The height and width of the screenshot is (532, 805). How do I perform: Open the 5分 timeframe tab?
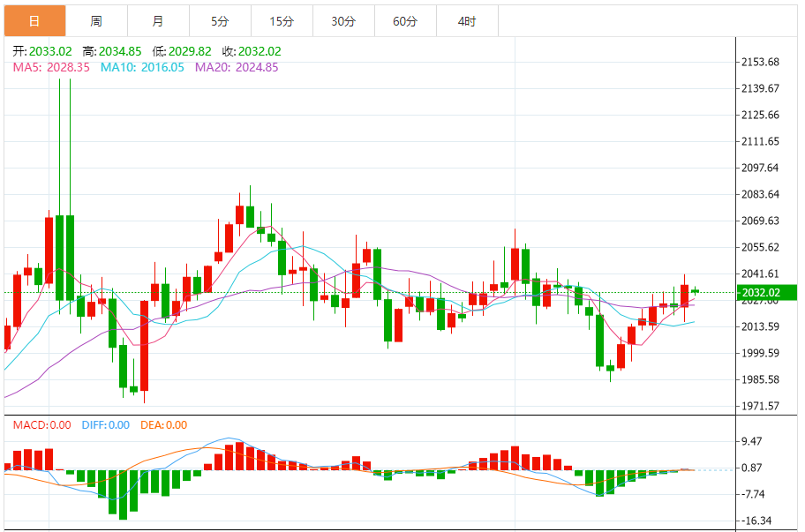[x=220, y=21]
